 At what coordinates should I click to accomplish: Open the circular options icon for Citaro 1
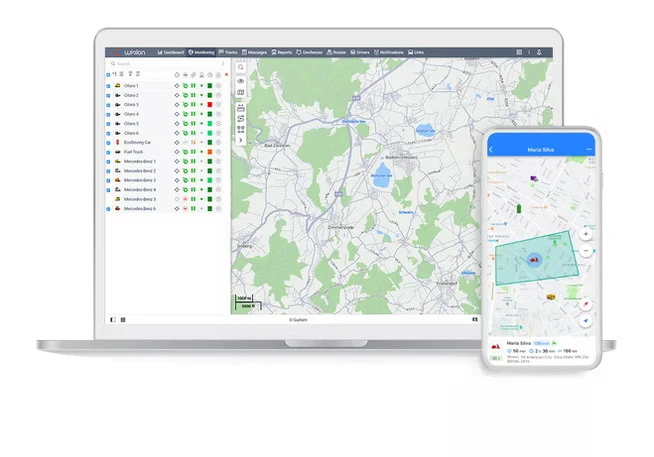pos(218,85)
